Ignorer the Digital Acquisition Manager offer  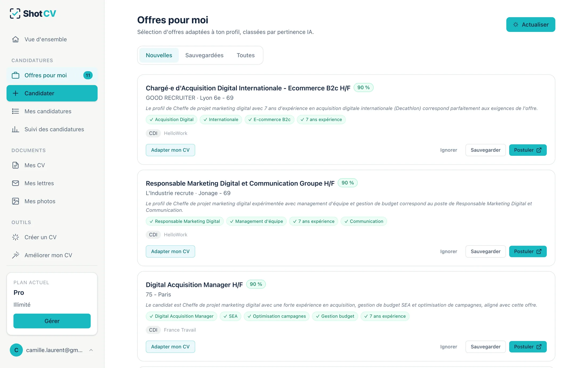tap(448, 347)
